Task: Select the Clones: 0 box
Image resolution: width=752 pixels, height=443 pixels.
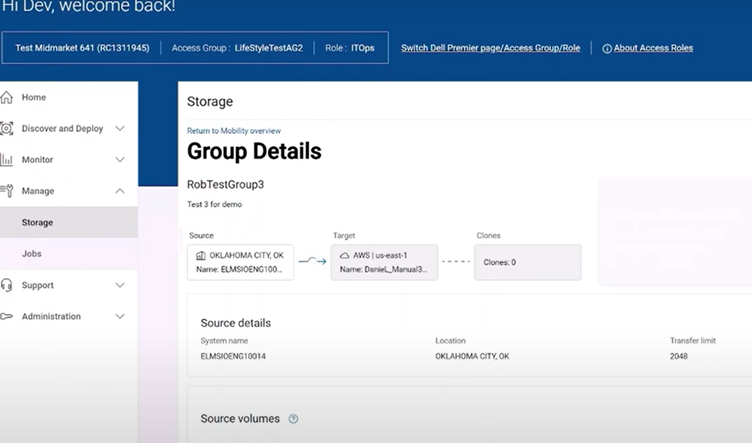Action: (527, 262)
